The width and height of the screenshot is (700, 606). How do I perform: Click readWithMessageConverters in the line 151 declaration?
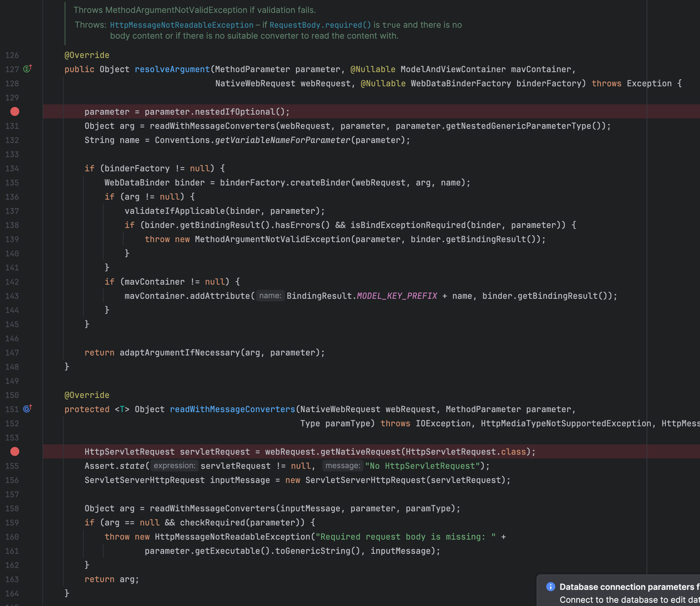[x=233, y=409]
